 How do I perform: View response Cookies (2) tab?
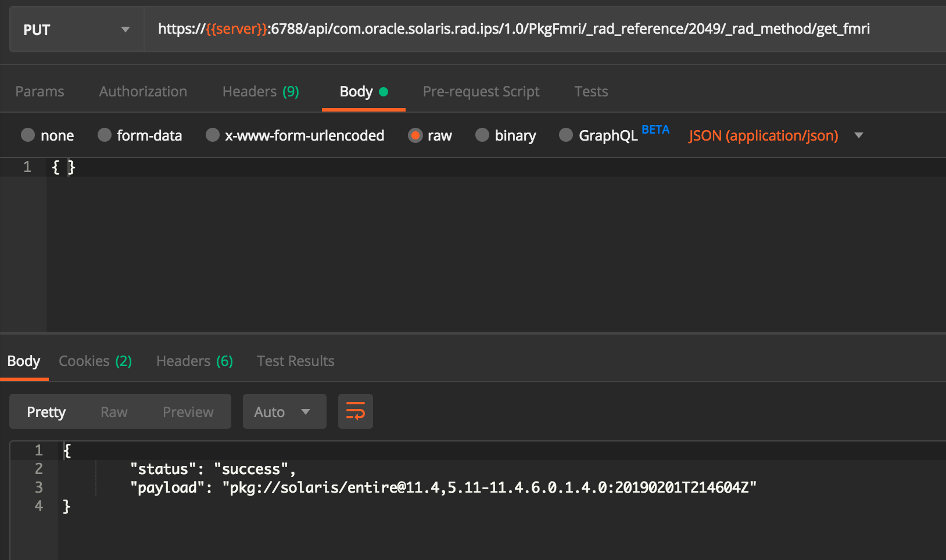click(x=95, y=361)
